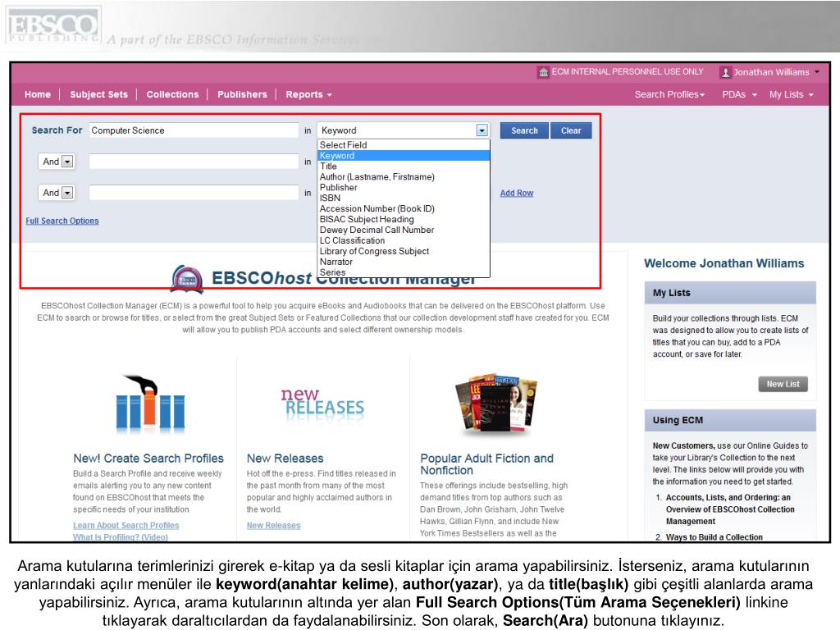Follow the New Releases link under description

click(274, 526)
